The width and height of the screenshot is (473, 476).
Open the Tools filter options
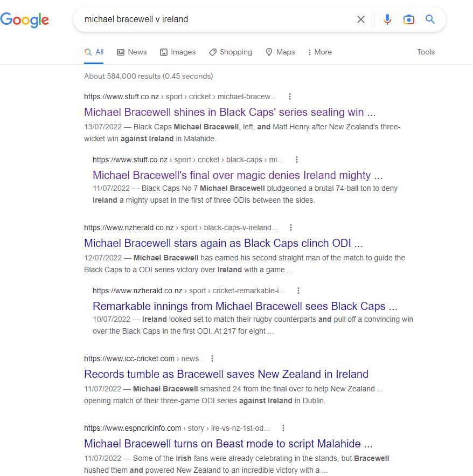[426, 52]
